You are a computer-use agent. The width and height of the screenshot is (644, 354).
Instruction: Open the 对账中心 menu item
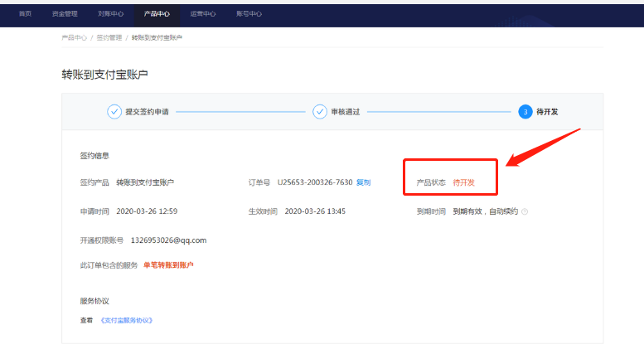[110, 14]
